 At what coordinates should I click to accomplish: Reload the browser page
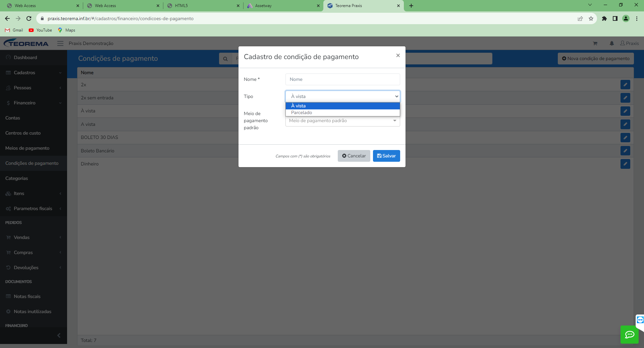tap(29, 18)
